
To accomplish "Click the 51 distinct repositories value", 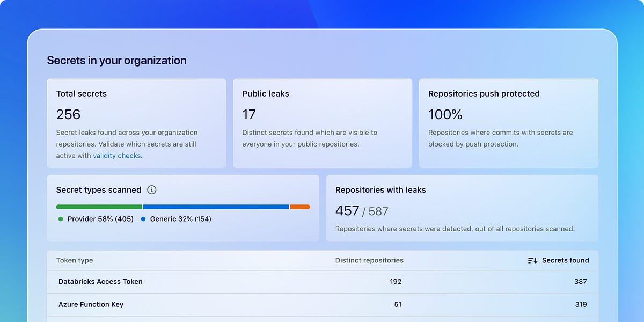I will pos(398,304).
